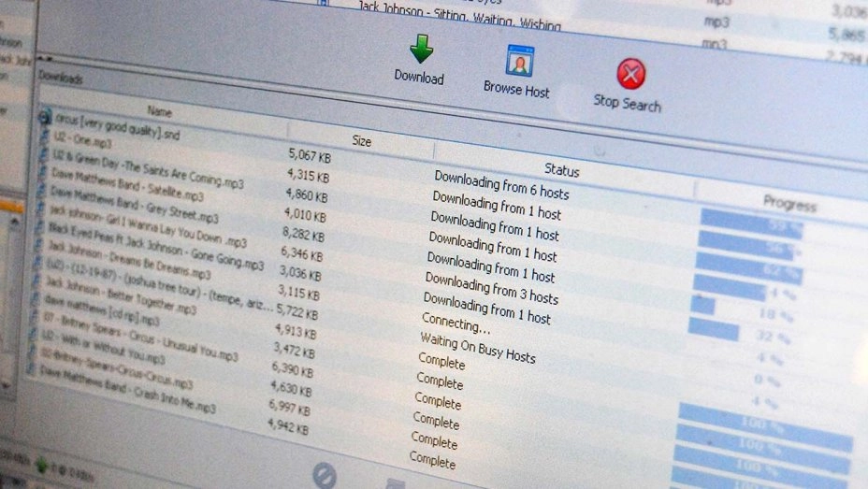The width and height of the screenshot is (868, 489).
Task: Click the 5,067 KB size cell
Action: 310,155
